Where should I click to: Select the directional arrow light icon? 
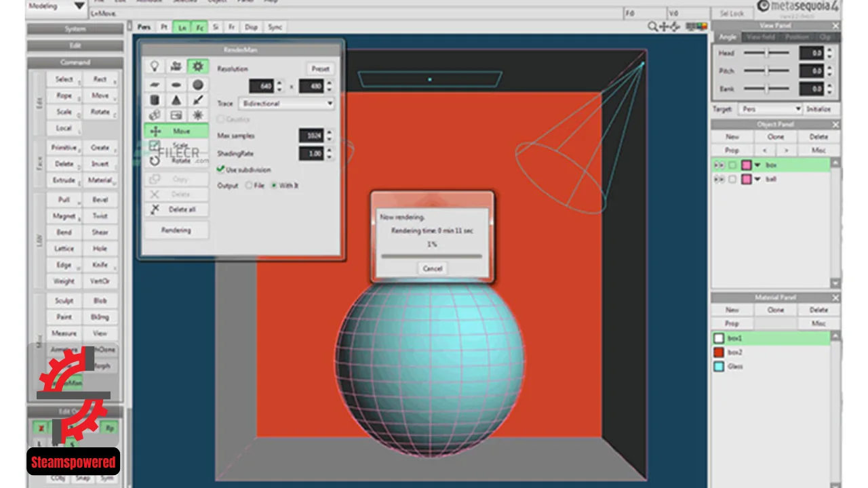point(197,100)
